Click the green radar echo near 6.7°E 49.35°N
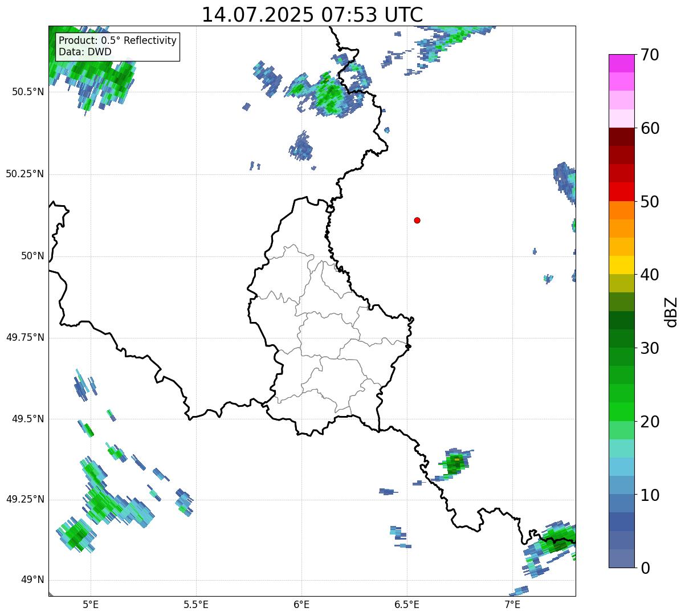 point(454,464)
